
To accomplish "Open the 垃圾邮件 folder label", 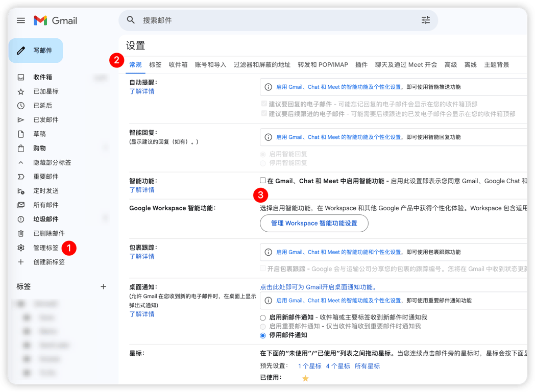I will [46, 219].
